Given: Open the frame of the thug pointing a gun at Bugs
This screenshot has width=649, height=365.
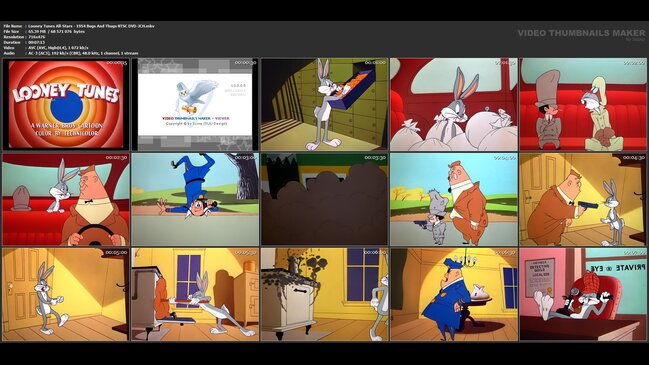Looking at the screenshot, I should click(583, 199).
